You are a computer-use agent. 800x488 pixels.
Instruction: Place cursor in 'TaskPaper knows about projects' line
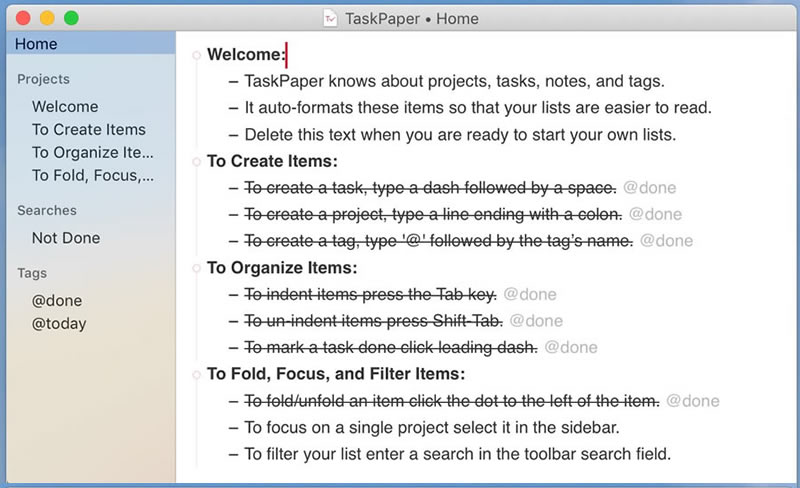click(x=454, y=81)
